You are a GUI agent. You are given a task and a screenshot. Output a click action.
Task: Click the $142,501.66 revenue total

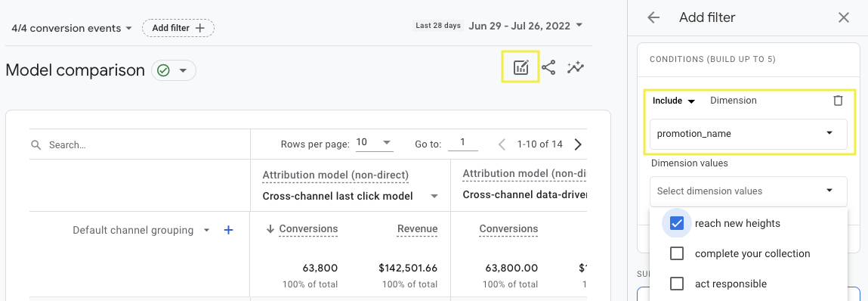coord(408,268)
